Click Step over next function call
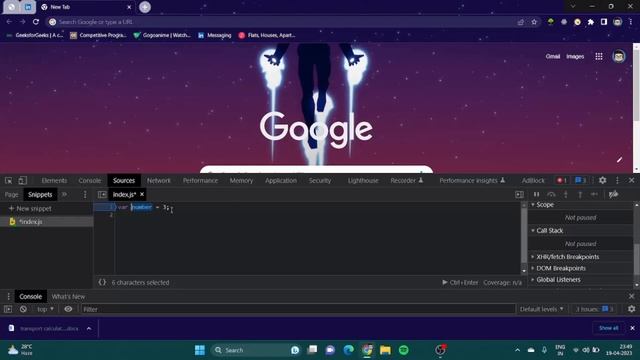The height and width of the screenshot is (360, 640). (x=551, y=195)
